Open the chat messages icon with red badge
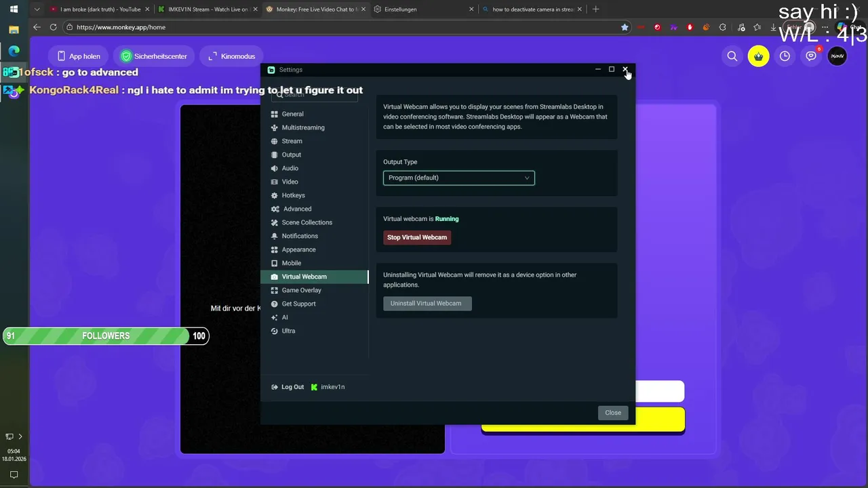The width and height of the screenshot is (868, 488). [811, 56]
